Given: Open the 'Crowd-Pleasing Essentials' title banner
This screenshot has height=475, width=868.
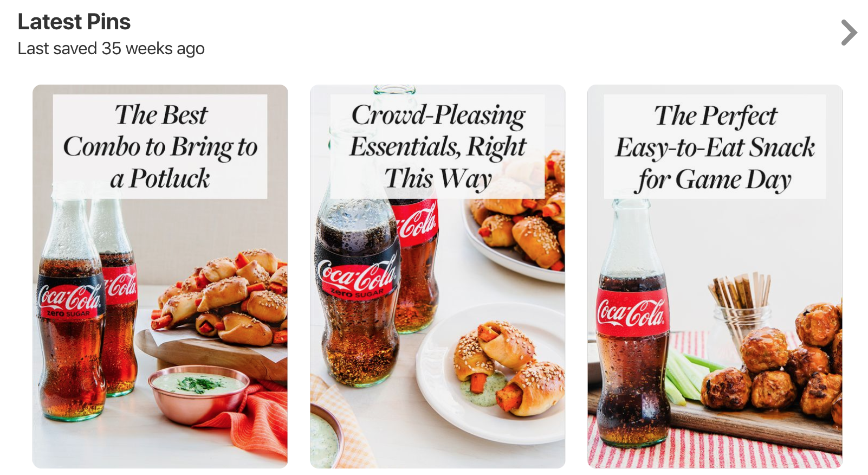Looking at the screenshot, I should coord(437,146).
